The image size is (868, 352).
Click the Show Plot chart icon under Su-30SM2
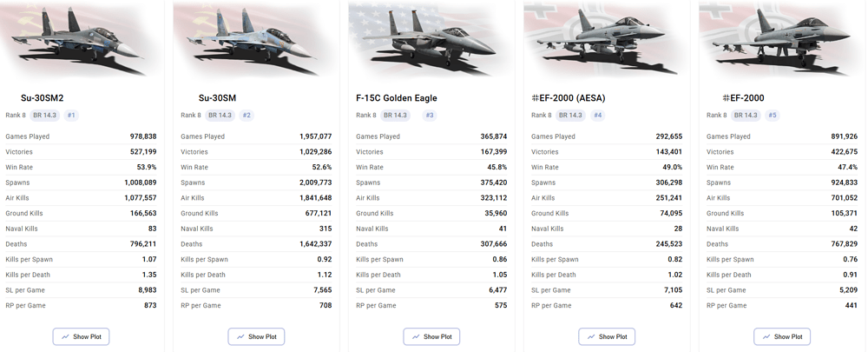65,336
